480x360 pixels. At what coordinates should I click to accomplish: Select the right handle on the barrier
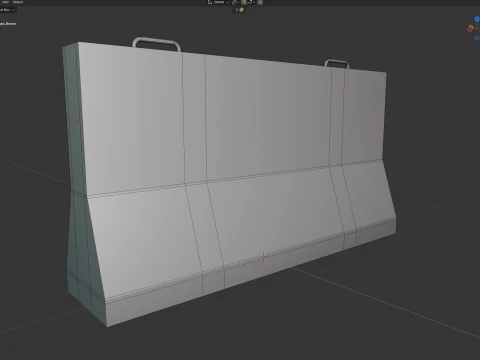click(x=337, y=64)
